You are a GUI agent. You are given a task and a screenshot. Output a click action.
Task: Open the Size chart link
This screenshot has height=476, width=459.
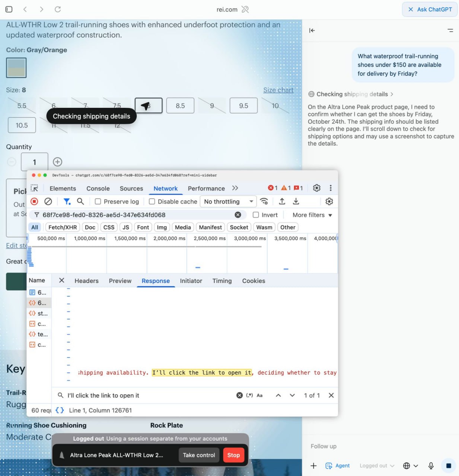coord(278,90)
